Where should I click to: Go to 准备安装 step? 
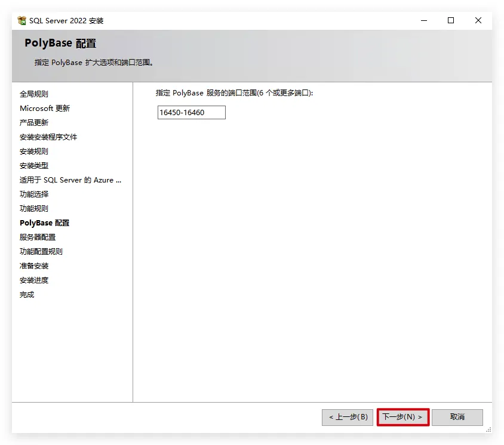(x=34, y=266)
